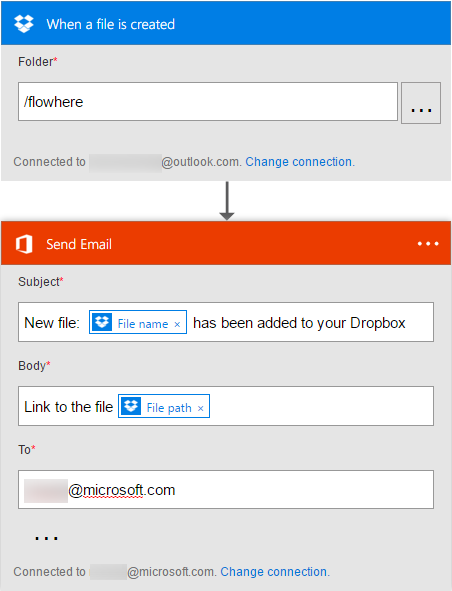The image size is (452, 591).
Task: Remove the File path token from Body
Action: point(201,408)
